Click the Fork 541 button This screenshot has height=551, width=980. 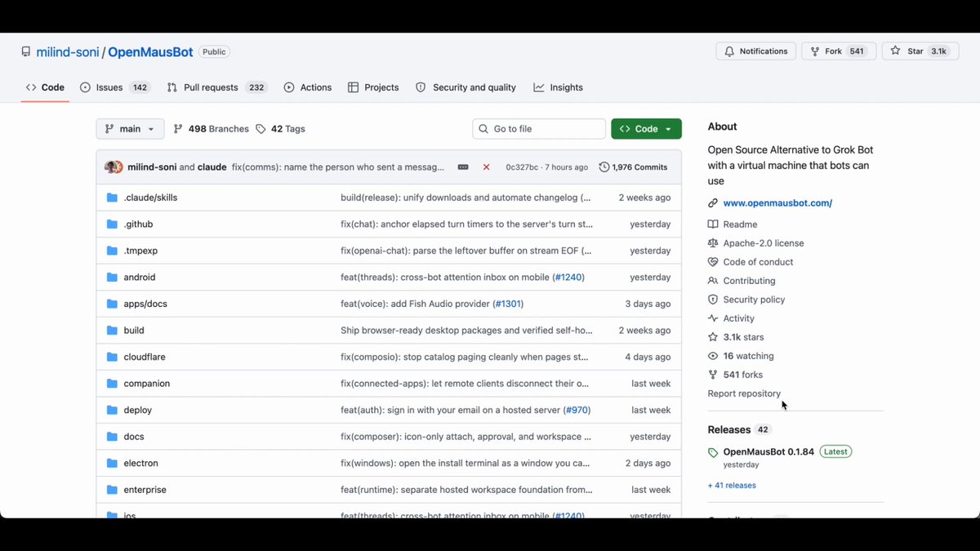(839, 51)
